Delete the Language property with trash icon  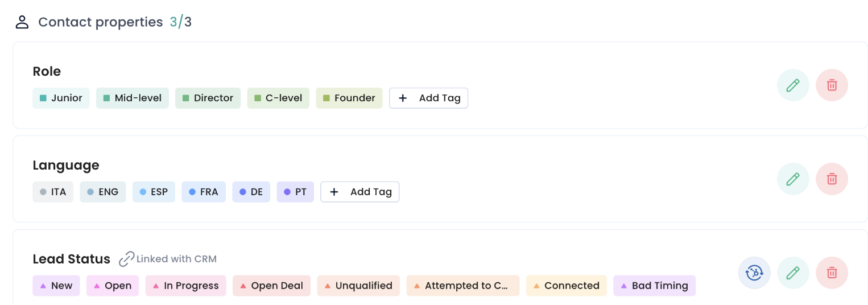(x=832, y=179)
